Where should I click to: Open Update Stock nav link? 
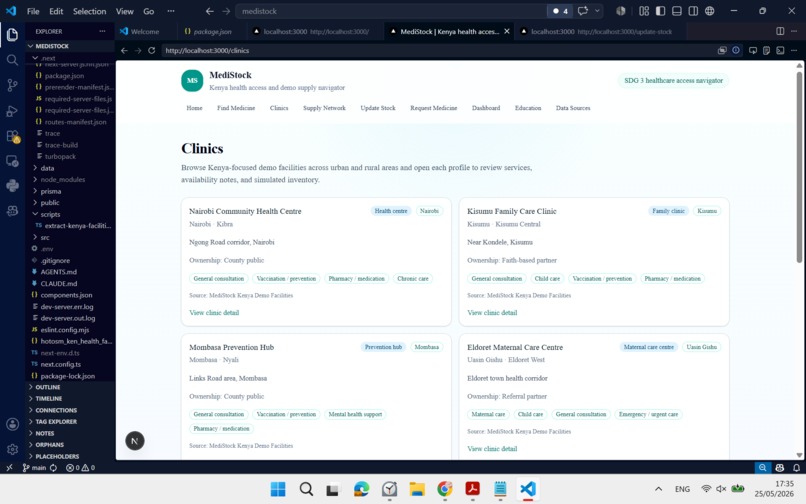[378, 108]
